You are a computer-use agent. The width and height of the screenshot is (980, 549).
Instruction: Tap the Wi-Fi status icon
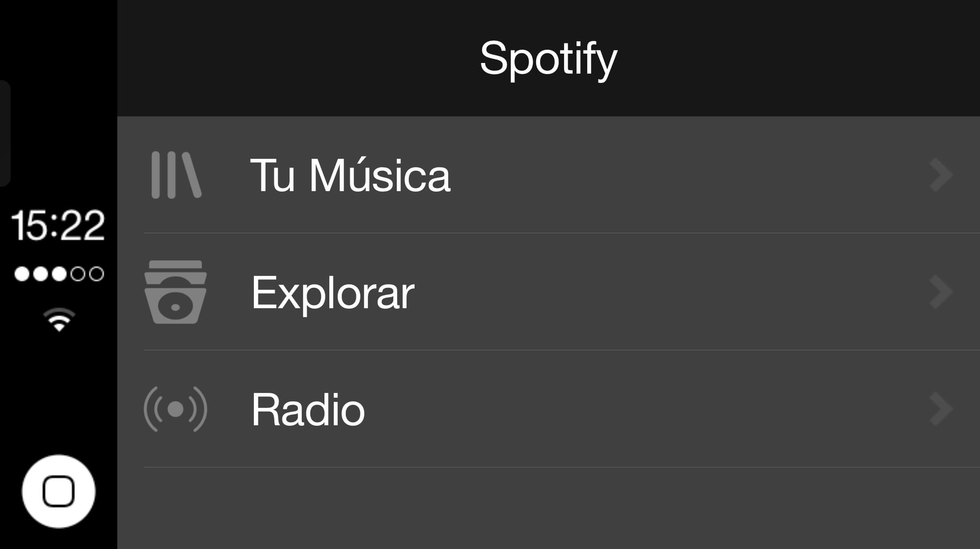click(x=59, y=320)
